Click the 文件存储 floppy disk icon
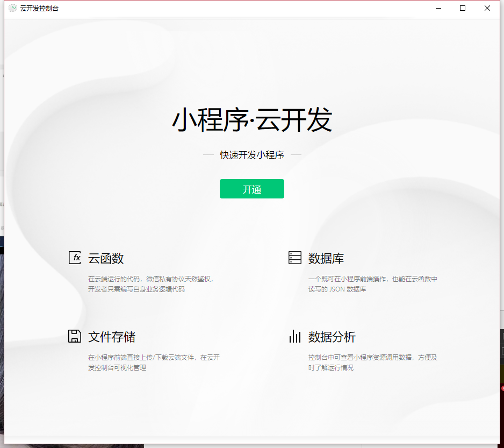504x448 pixels. 75,336
